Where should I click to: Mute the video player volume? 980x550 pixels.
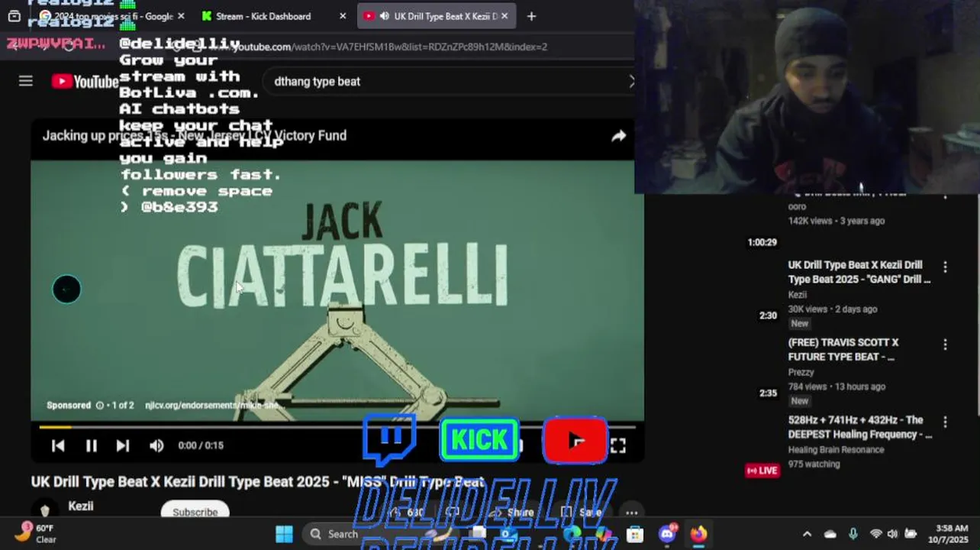pyautogui.click(x=156, y=445)
